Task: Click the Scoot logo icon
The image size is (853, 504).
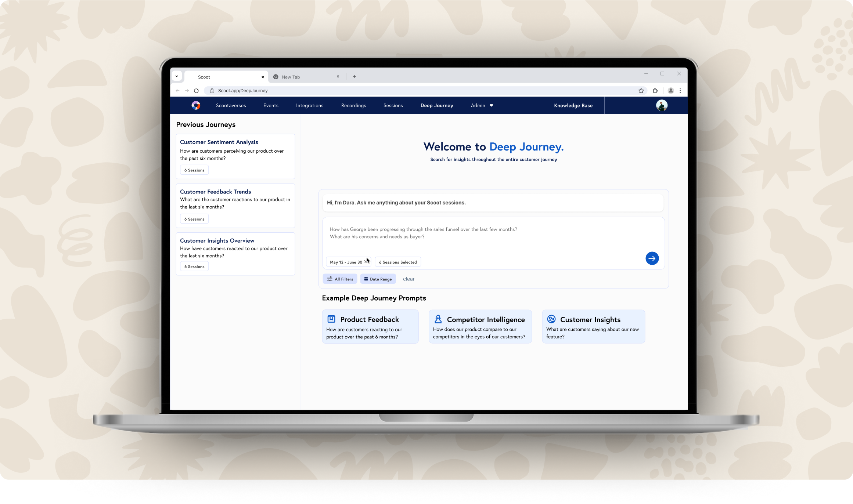Action: pyautogui.click(x=196, y=105)
